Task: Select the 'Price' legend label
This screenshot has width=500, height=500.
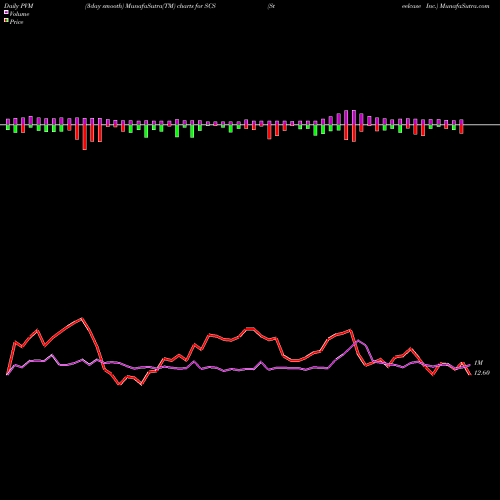Action: click(x=16, y=22)
